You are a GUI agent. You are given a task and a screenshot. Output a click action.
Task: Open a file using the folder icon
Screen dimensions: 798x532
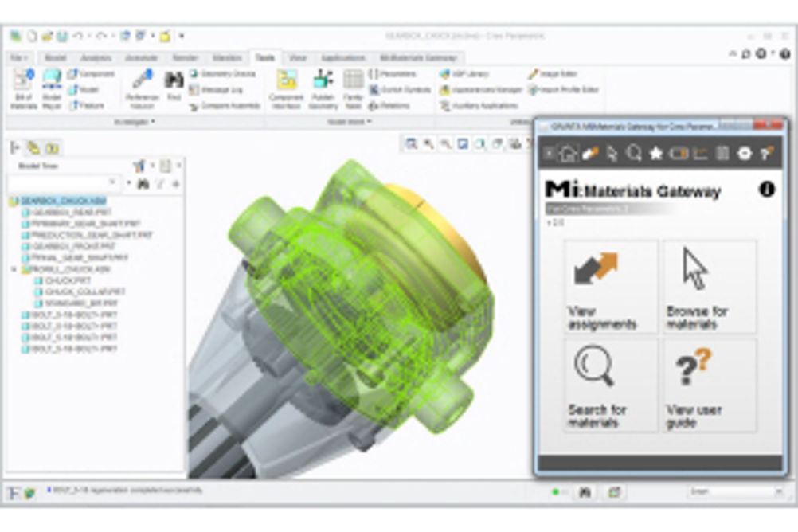47,36
